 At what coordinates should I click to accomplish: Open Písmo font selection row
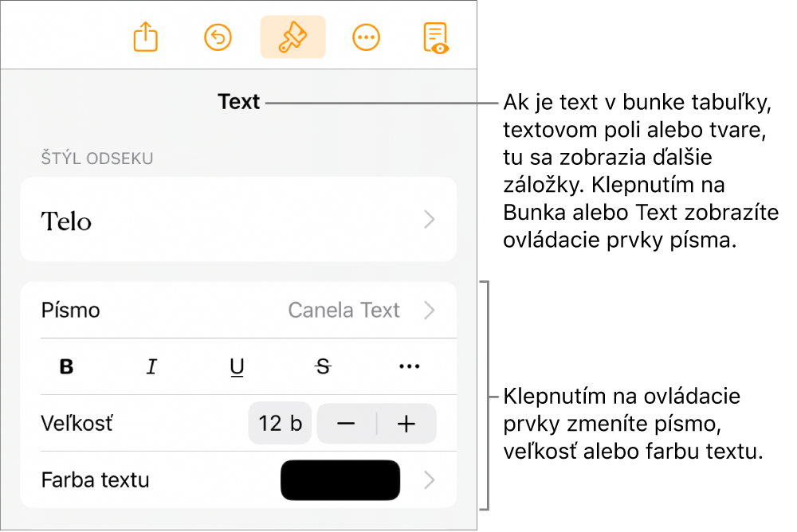pos(238,310)
